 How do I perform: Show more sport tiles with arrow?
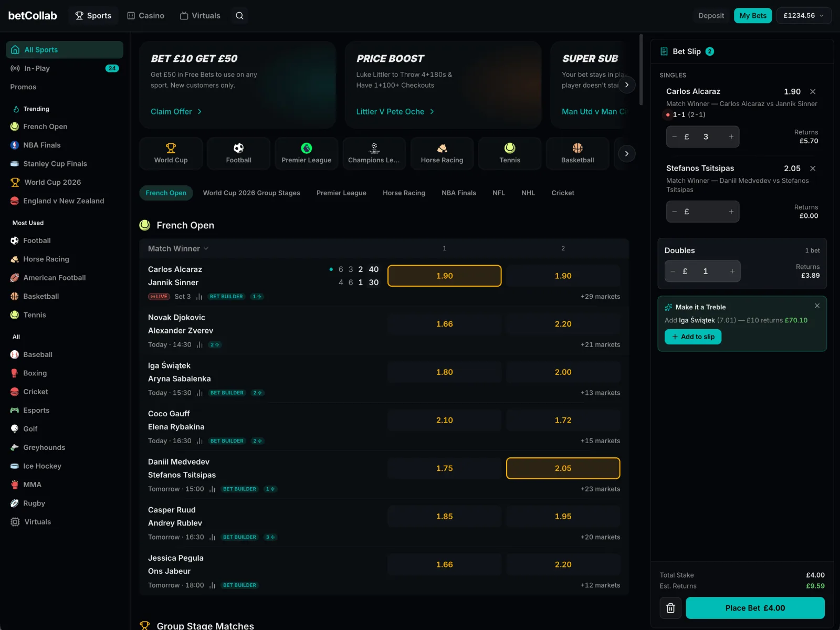(626, 153)
